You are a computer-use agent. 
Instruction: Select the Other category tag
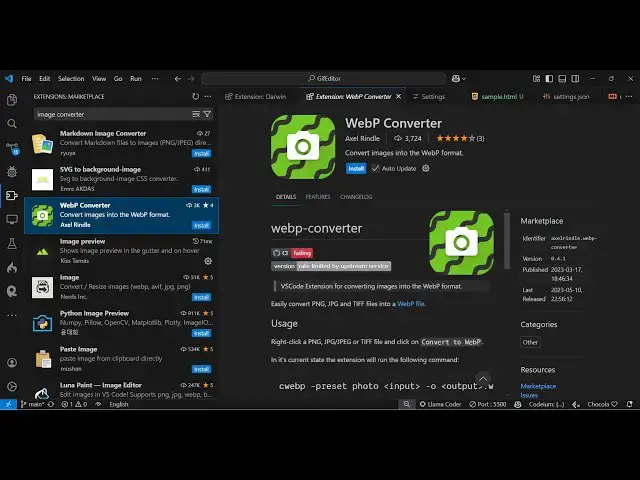(530, 342)
